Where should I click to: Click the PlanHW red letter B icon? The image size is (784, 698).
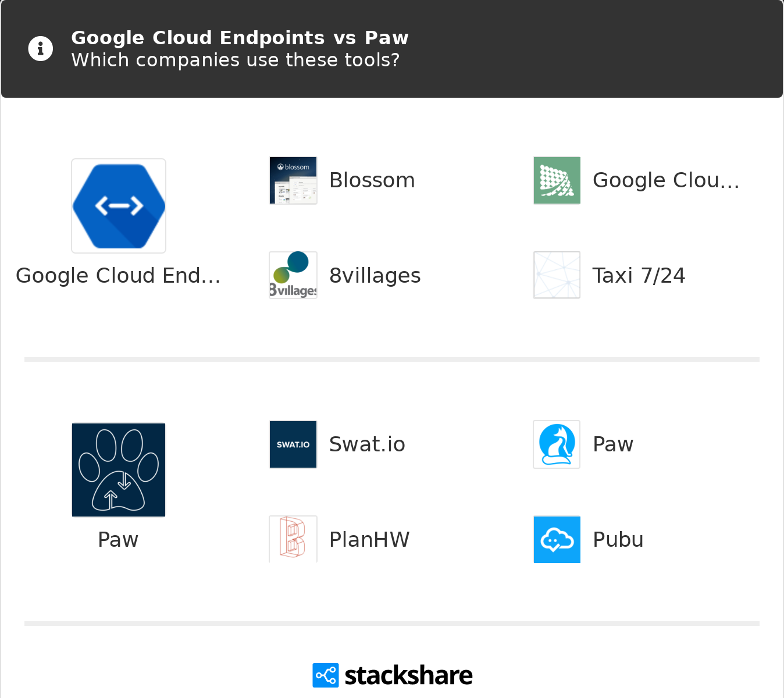click(293, 539)
